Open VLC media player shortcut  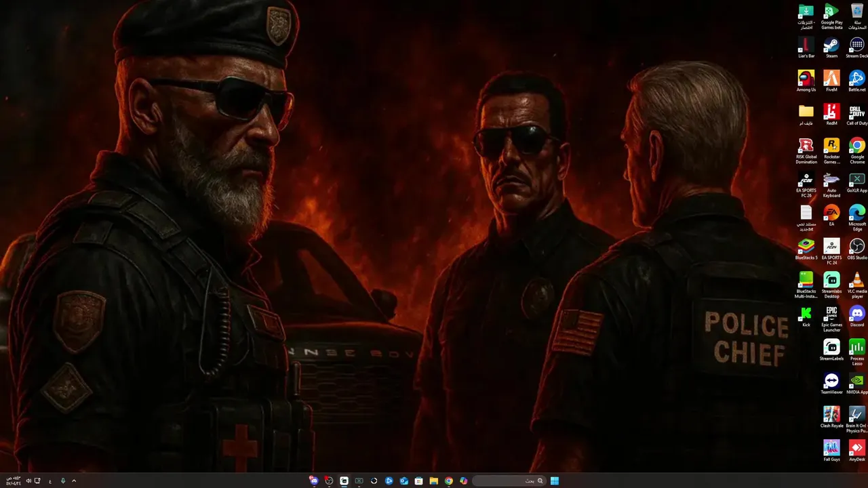pos(857,285)
